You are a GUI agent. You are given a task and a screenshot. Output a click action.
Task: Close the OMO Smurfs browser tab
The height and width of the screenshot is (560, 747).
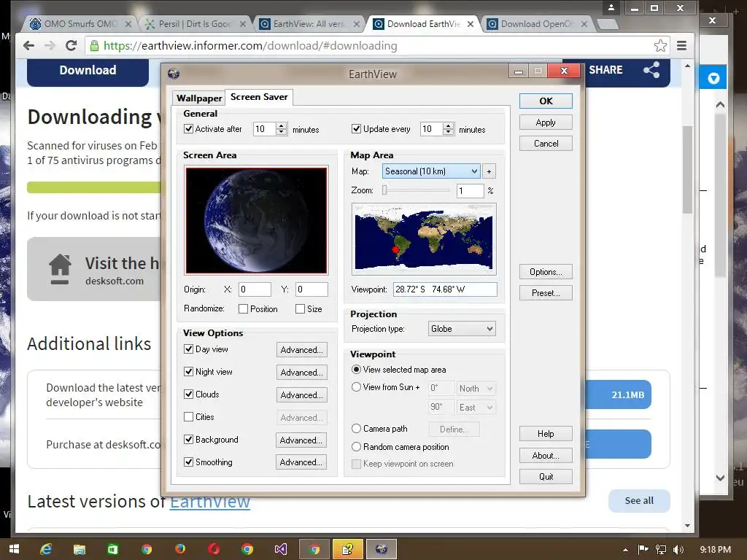128,24
